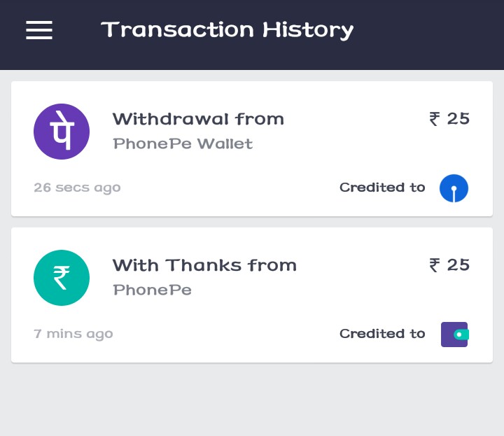Click Credited to label on thanks card
The height and width of the screenshot is (436, 504).
tap(382, 334)
